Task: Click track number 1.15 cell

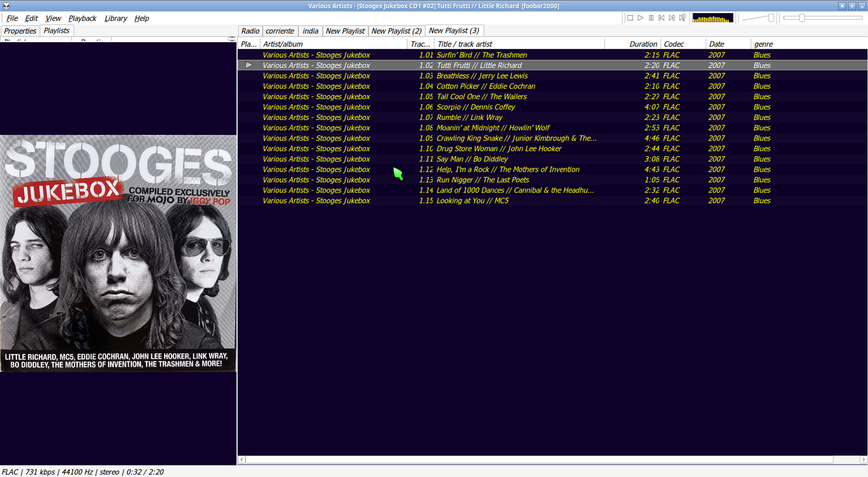Action: 426,201
